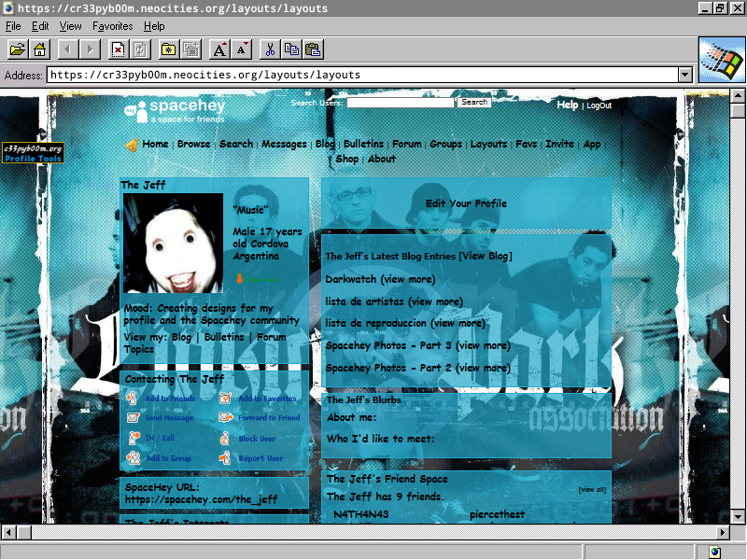Viewport: 747px width, 560px height.
Task: Open App in site navigation
Action: (x=592, y=144)
